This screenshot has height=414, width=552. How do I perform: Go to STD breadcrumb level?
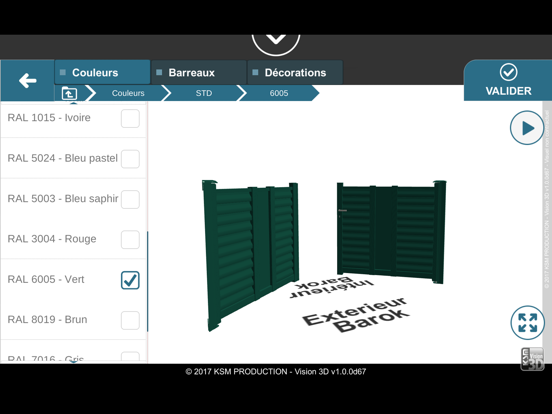tap(204, 93)
